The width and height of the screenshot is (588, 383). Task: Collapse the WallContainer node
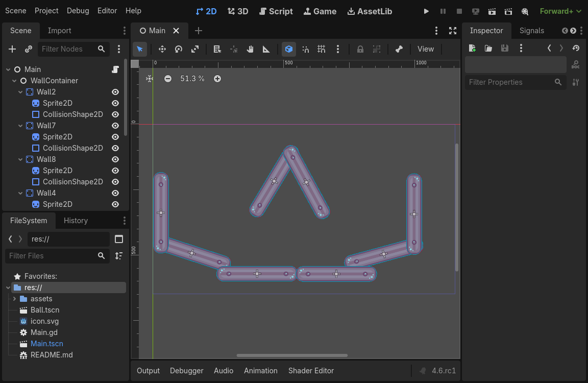click(14, 81)
